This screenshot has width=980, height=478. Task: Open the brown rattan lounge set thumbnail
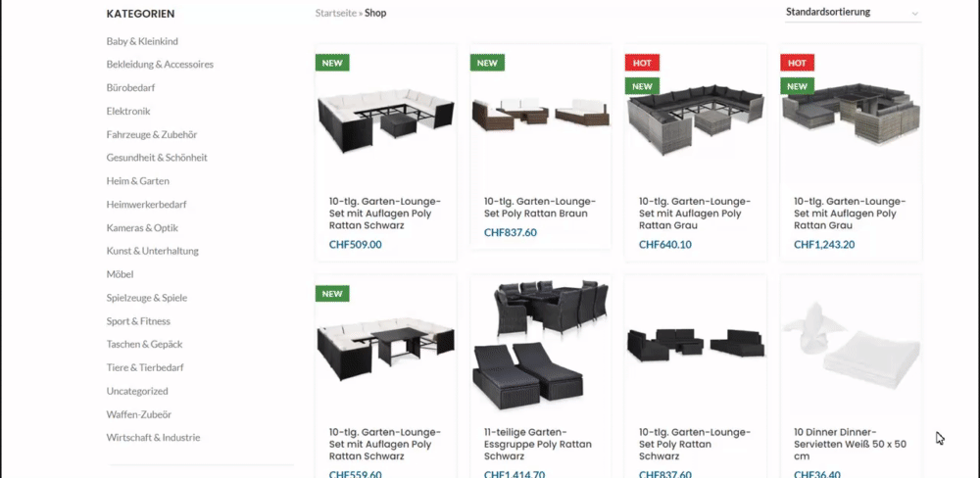541,115
